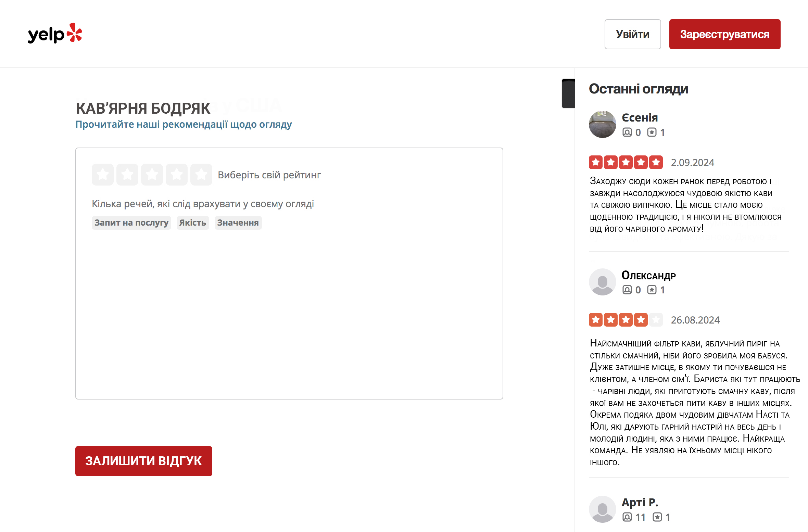Select the fourth rating star

coord(177,175)
